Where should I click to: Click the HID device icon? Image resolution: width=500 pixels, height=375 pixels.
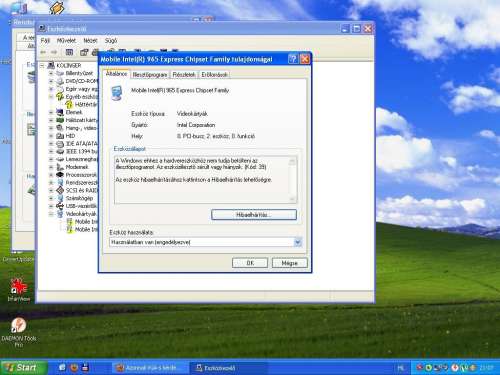point(60,136)
